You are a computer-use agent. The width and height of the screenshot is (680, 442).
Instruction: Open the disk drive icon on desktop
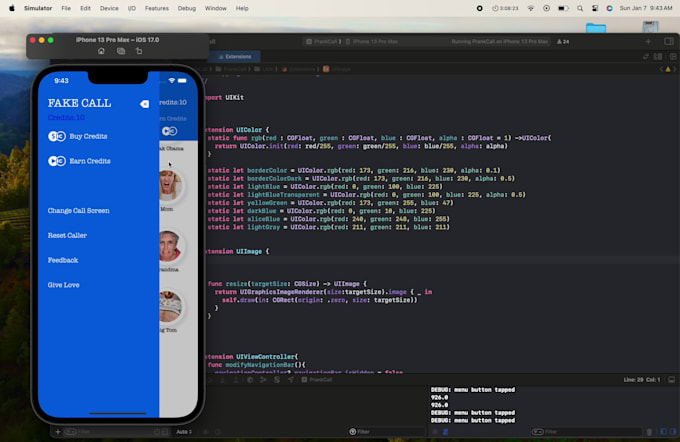651,26
